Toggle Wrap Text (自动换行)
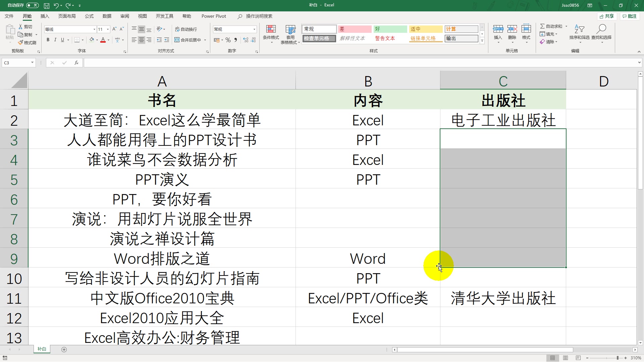 point(186,29)
